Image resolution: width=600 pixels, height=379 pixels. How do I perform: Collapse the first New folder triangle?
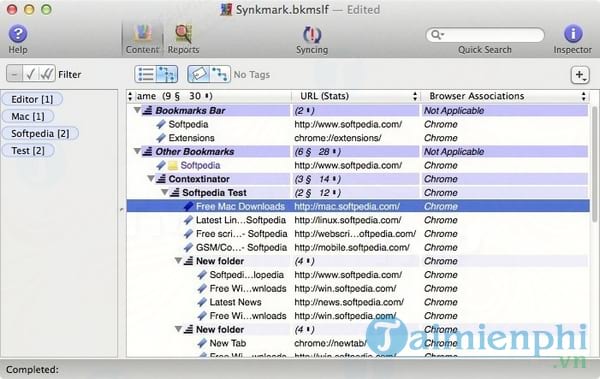(x=178, y=261)
